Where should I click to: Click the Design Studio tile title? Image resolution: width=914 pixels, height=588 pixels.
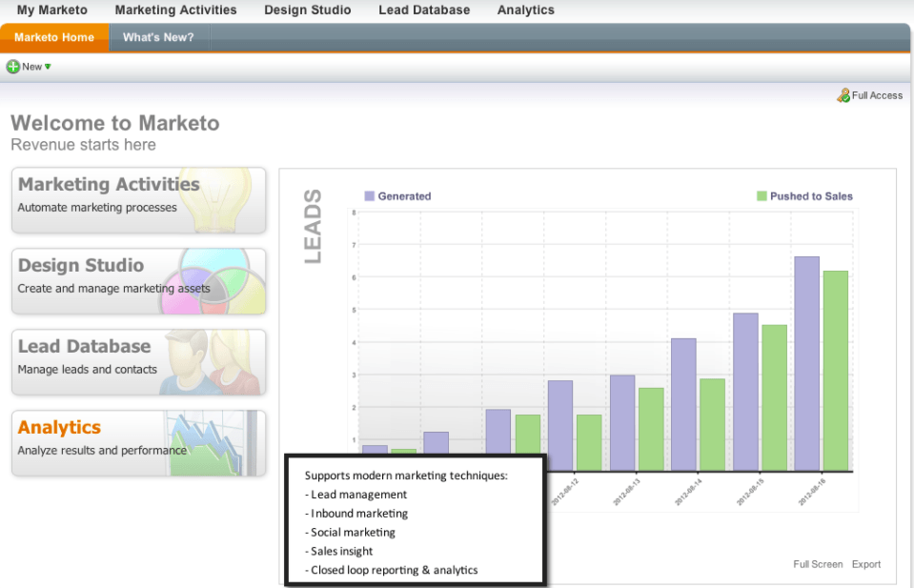80,265
